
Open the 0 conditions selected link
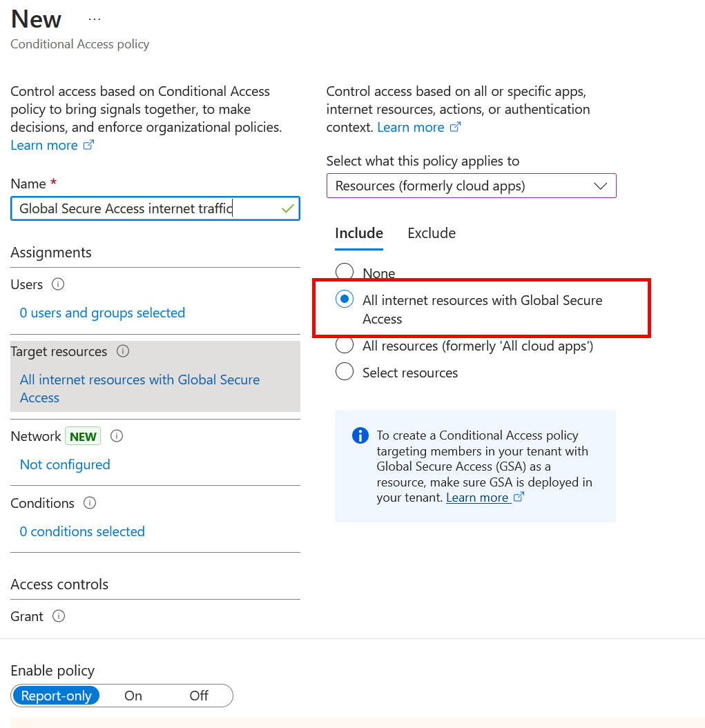81,531
